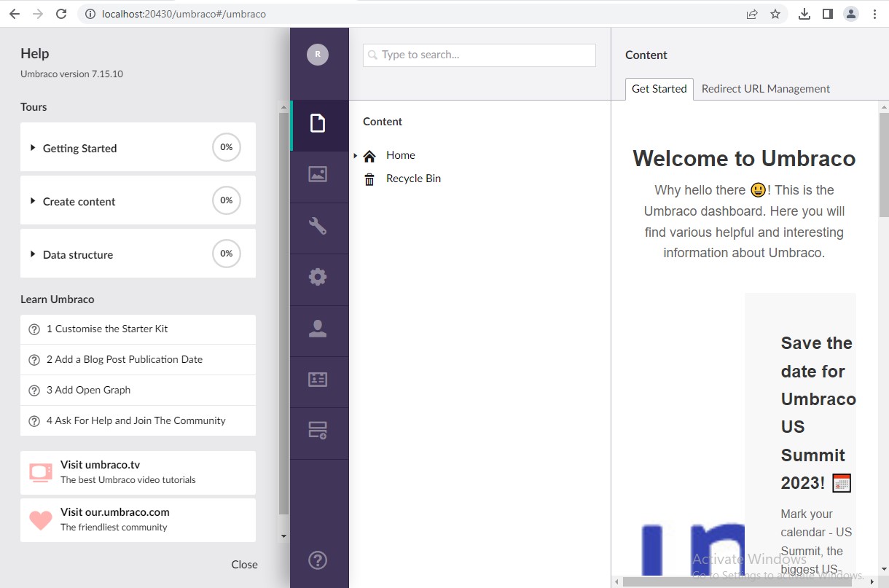The width and height of the screenshot is (889, 588).
Task: Open the Media section image icon
Action: click(318, 174)
